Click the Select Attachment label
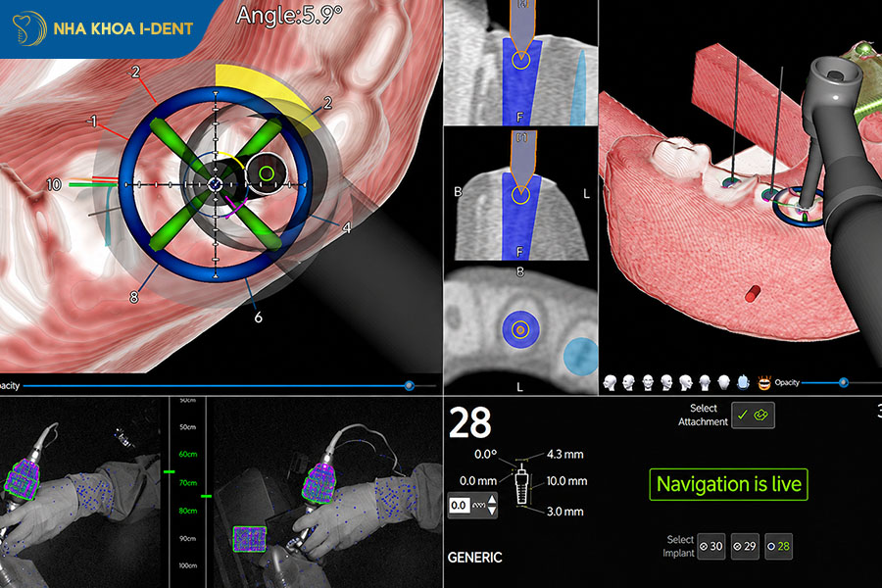The image size is (882, 588). (703, 416)
